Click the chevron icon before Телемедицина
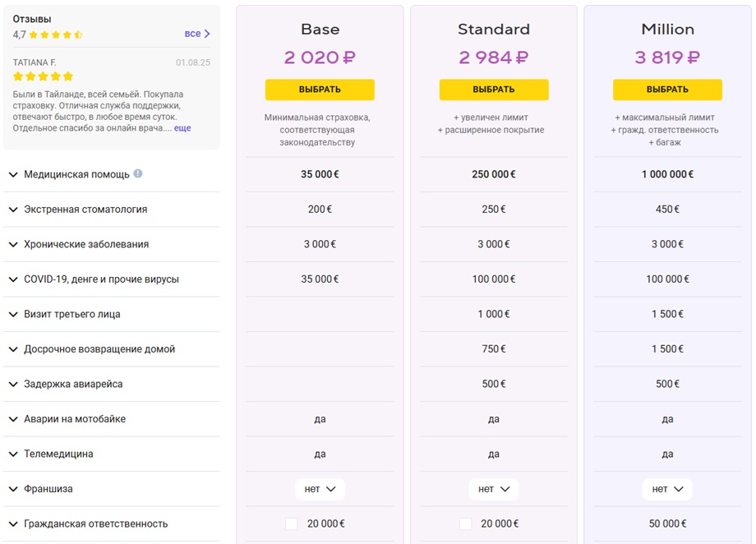756x544 pixels. pos(13,454)
